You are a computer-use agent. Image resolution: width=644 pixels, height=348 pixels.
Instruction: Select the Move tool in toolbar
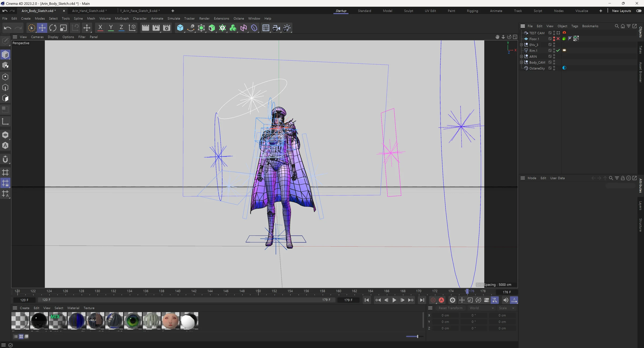point(42,28)
